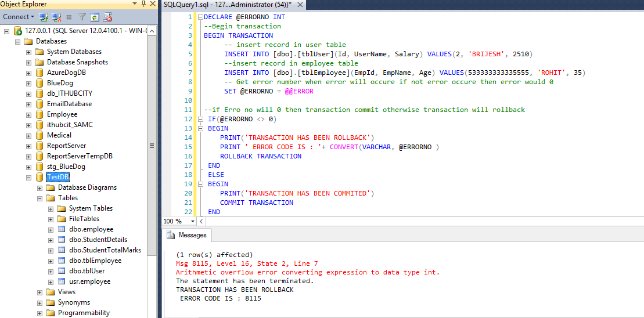Click the Medical database cylinder icon

coord(39,135)
